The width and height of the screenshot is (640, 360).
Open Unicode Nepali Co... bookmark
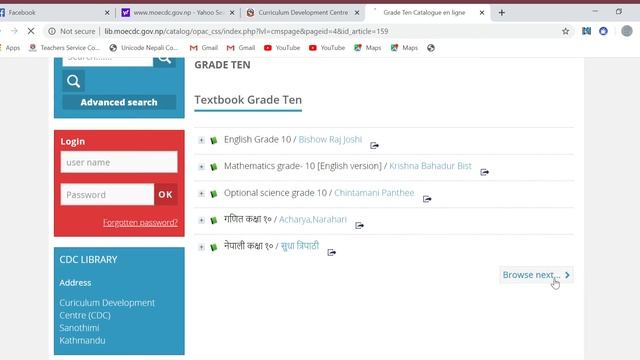[x=144, y=48]
